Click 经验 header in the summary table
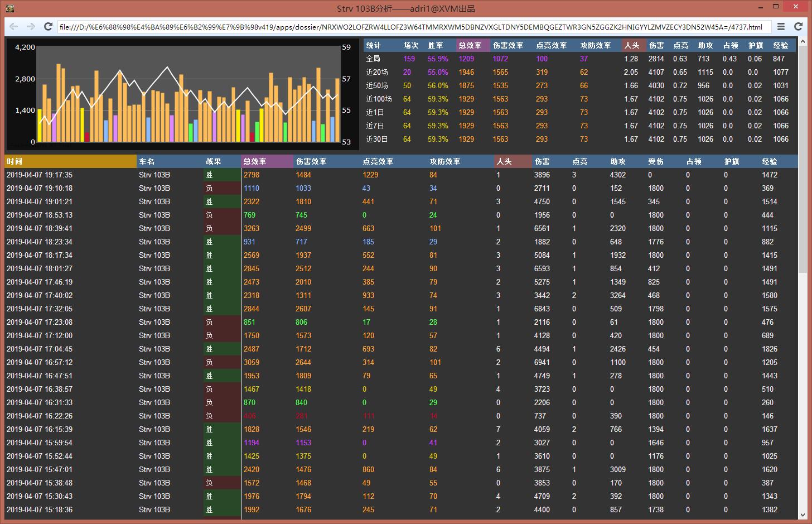Screen dimensions: 812x524 pos(784,45)
